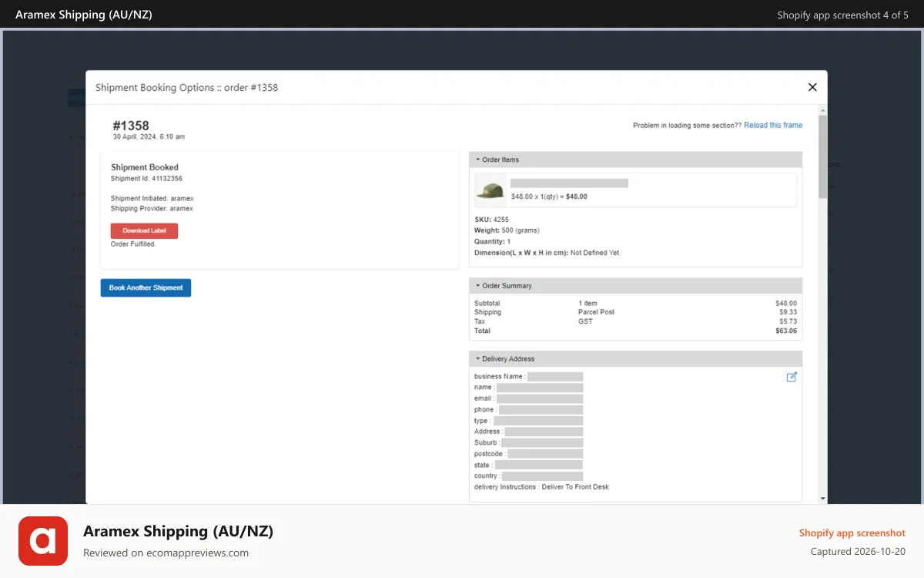924x578 pixels.
Task: Click the Weight: 500 (grams) line
Action: 507,230
